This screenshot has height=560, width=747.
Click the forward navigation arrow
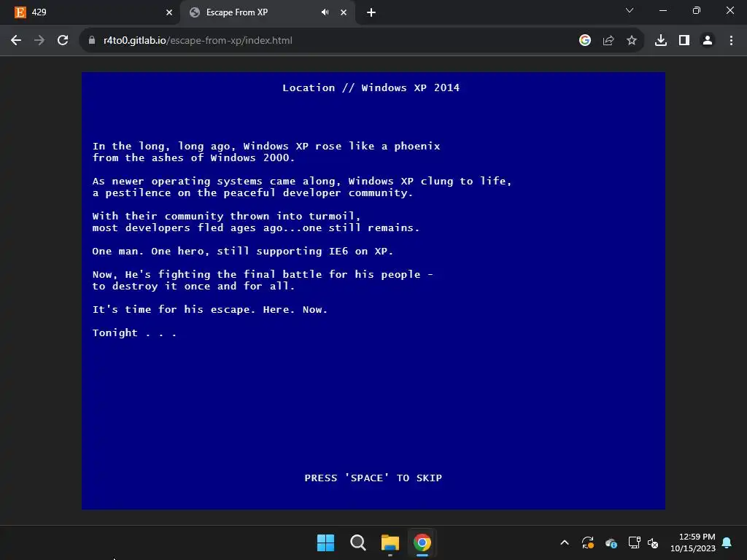coord(39,41)
